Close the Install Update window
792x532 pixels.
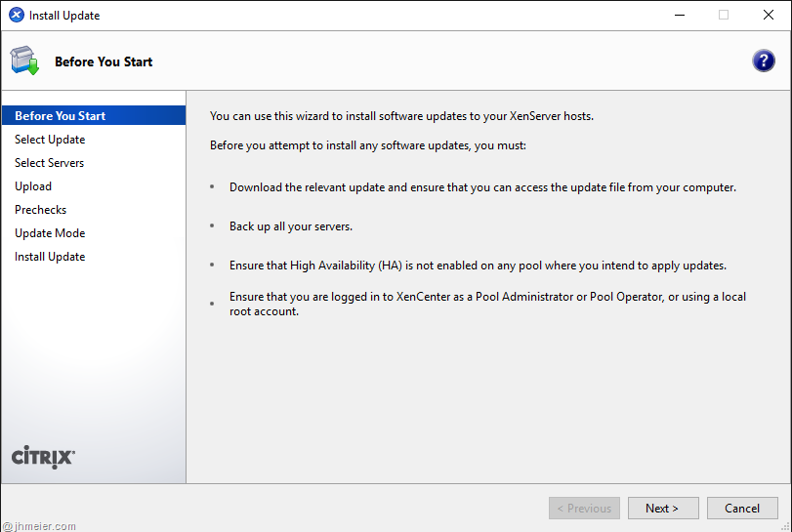(x=769, y=16)
